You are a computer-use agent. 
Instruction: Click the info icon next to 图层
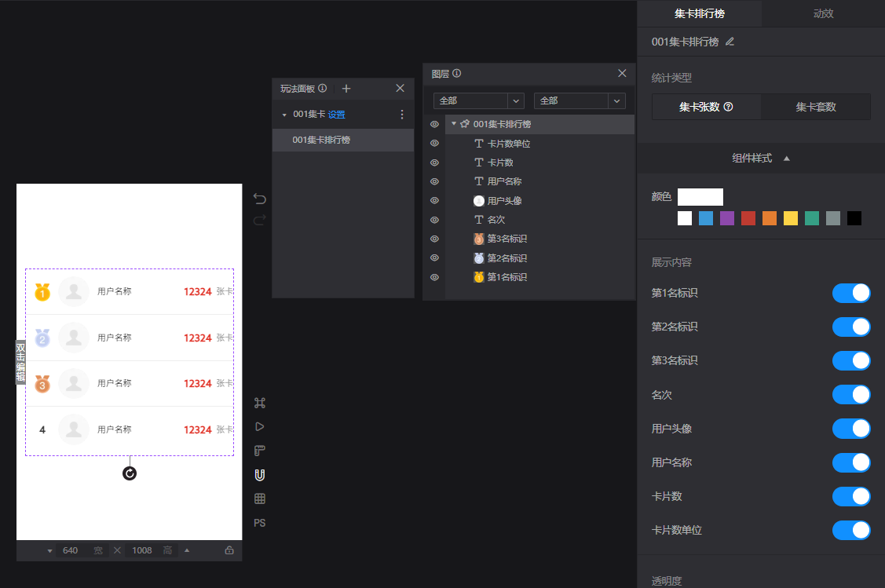[456, 73]
